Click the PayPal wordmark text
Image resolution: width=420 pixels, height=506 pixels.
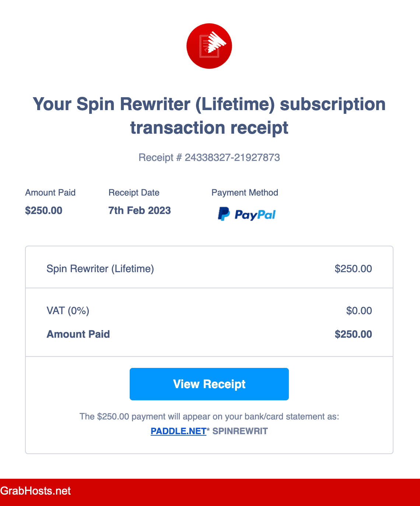[255, 215]
